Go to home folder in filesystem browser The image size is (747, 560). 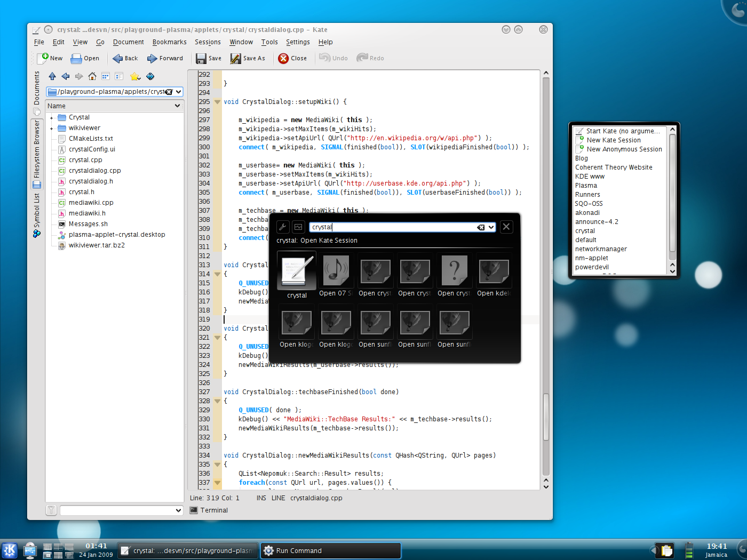92,76
